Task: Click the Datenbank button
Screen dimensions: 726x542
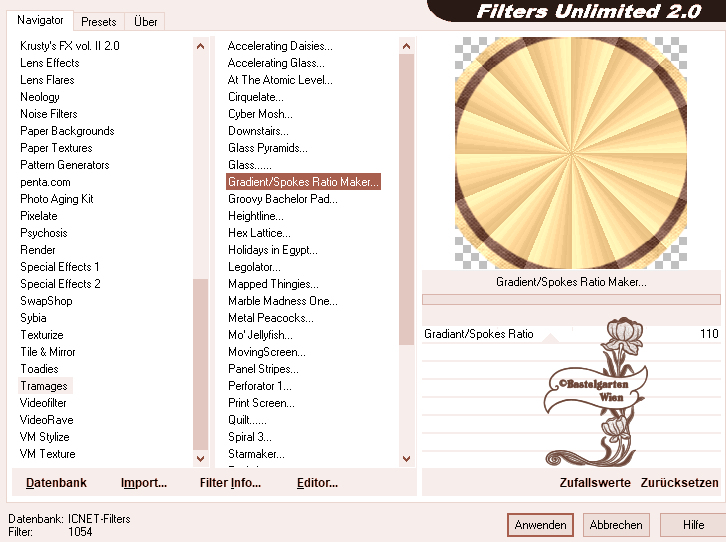Action: coord(56,483)
